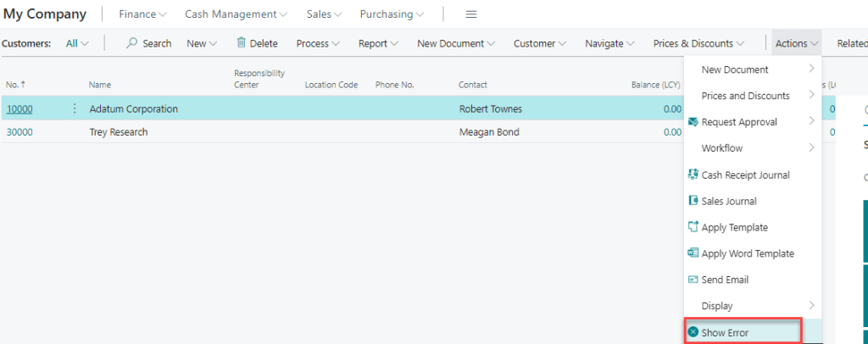Click the Search magnifier icon
Image resolution: width=868 pixels, height=344 pixels.
tap(132, 43)
